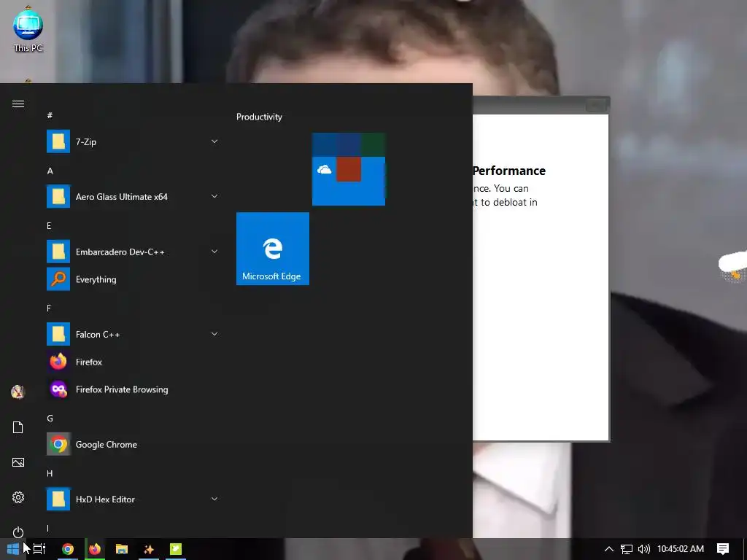This screenshot has width=747, height=560.
Task: Jump to letter G header
Action: point(50,418)
